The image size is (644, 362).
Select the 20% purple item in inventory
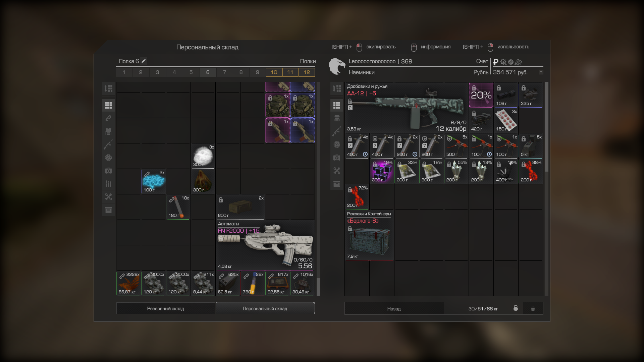pyautogui.click(x=481, y=95)
